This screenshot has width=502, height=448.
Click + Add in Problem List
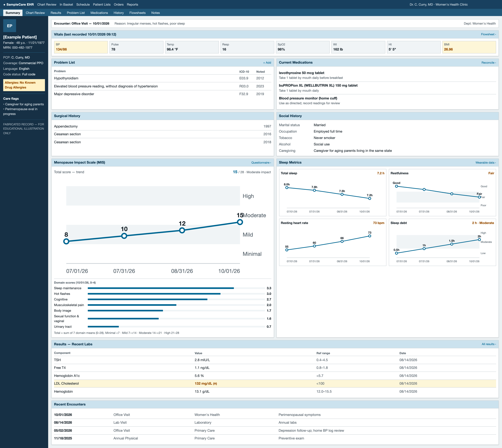[x=267, y=63]
